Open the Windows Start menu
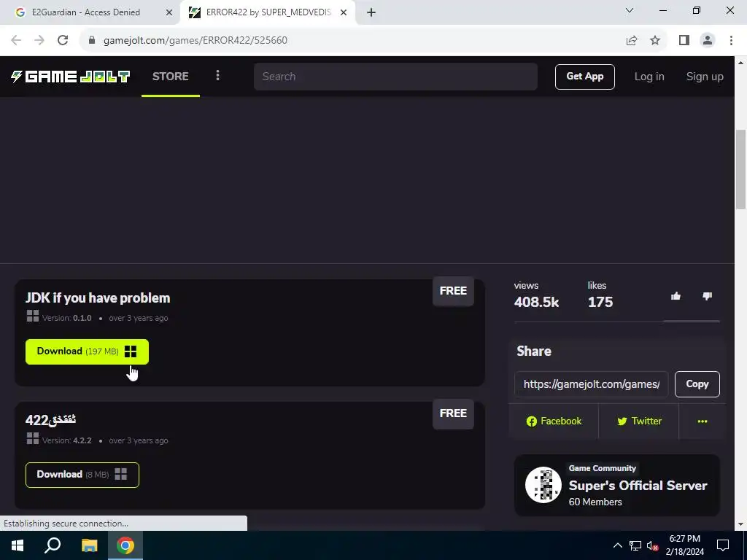Viewport: 747px width, 560px height. pyautogui.click(x=18, y=545)
